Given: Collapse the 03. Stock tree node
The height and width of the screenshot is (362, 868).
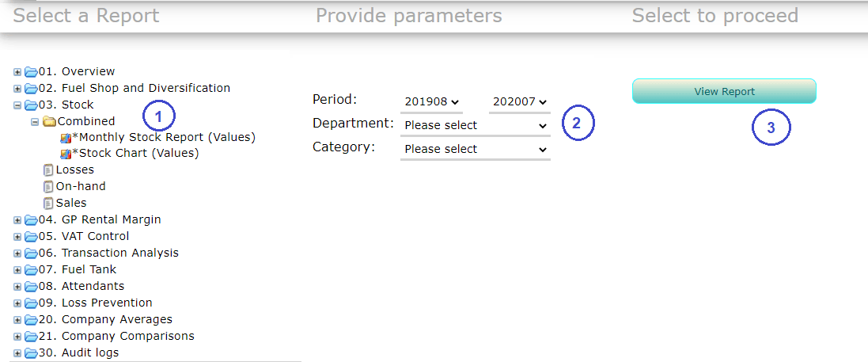Looking at the screenshot, I should [x=17, y=105].
